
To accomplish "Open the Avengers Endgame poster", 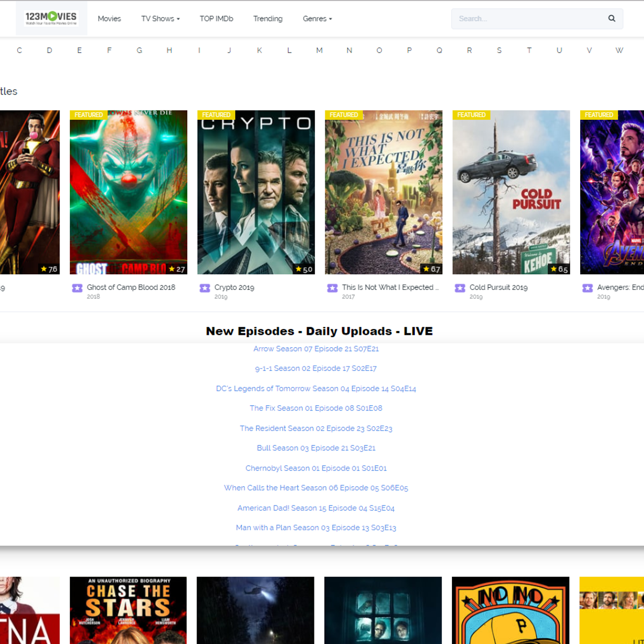I will coord(612,192).
